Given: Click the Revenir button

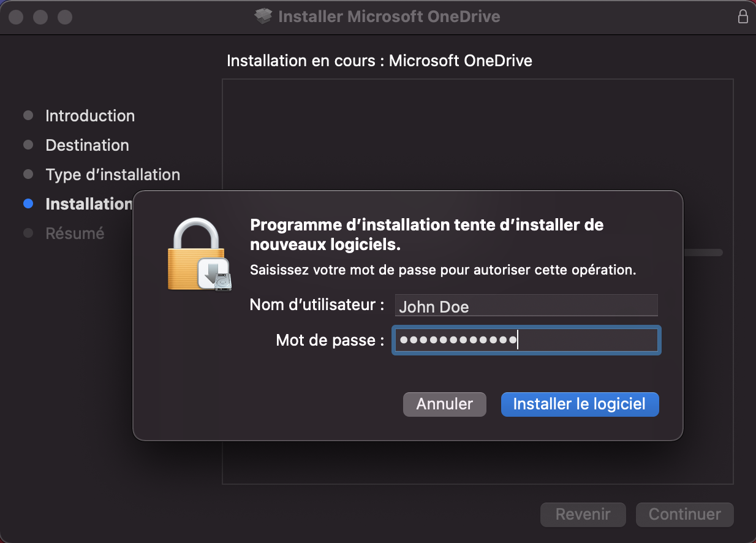Looking at the screenshot, I should coord(583,514).
